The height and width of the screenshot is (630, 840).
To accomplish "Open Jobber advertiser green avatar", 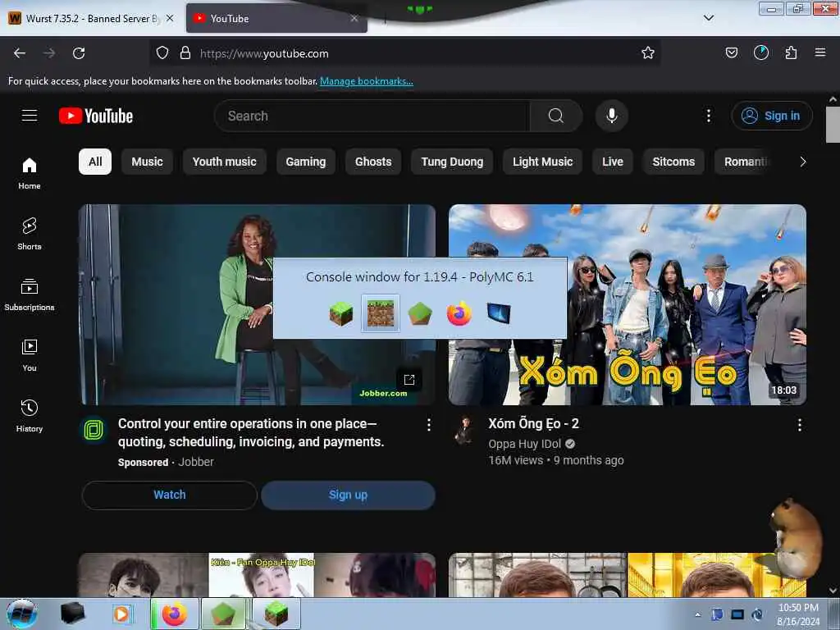I will coord(94,430).
